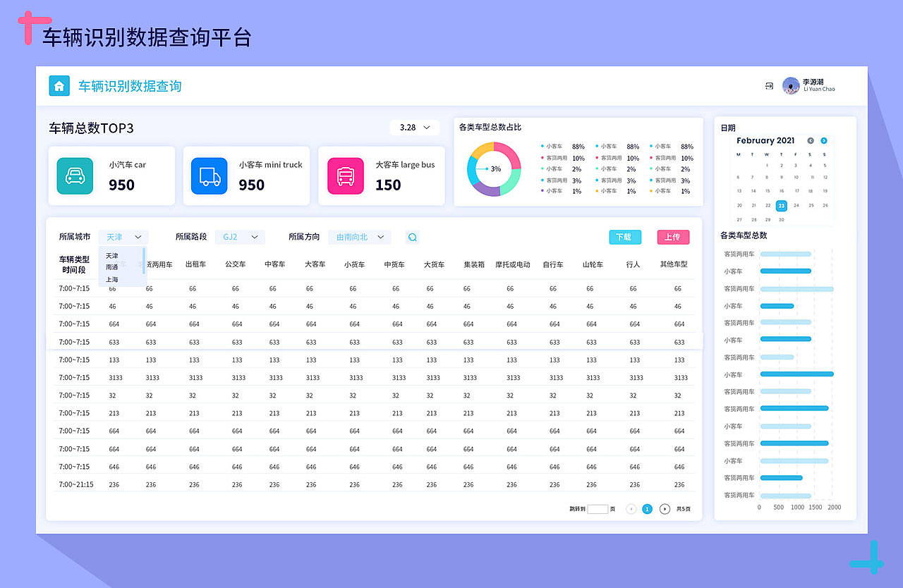
Task: Click the previous month arrow on the calendar
Action: coord(809,140)
